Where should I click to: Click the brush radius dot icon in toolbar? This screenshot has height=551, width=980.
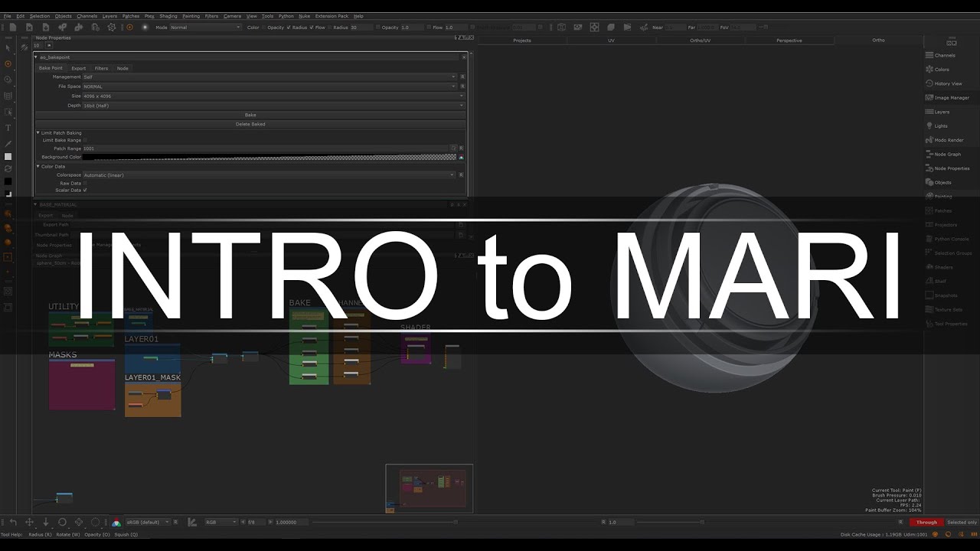point(145,27)
